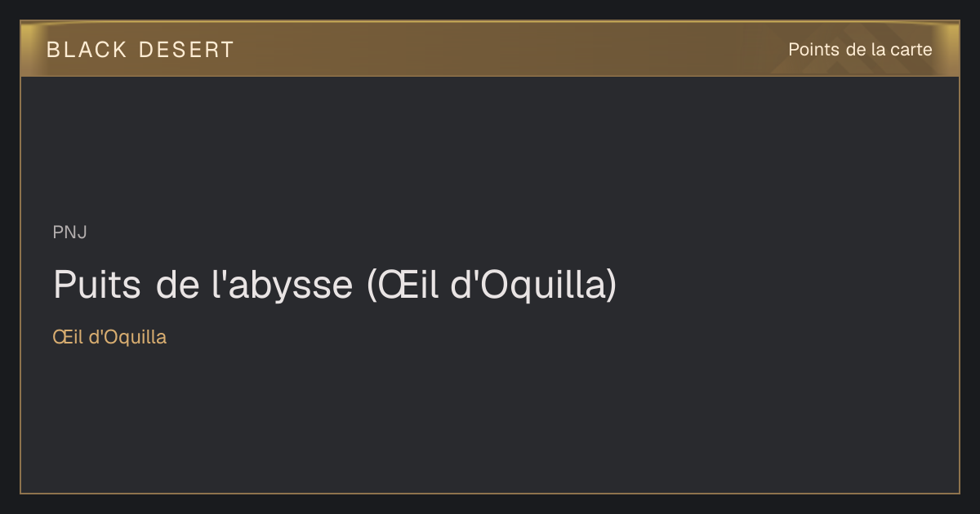Click the Œ ligature in the orange subtitle

60,337
